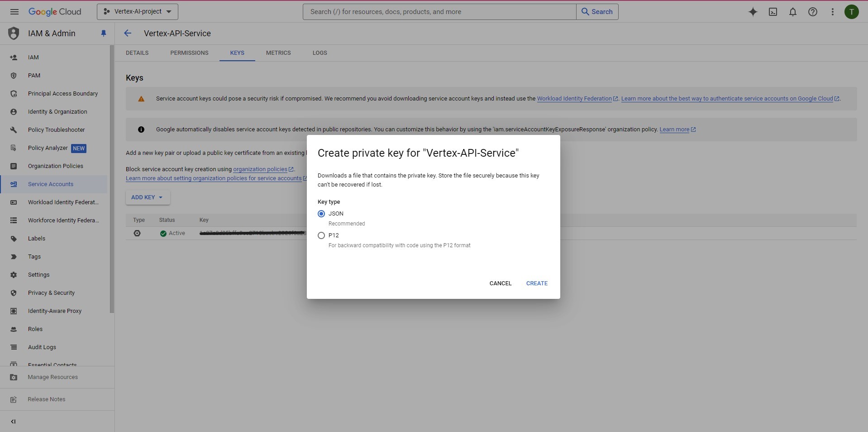The image size is (868, 432).
Task: Click the IAM & Admin shield icon
Action: pos(14,34)
